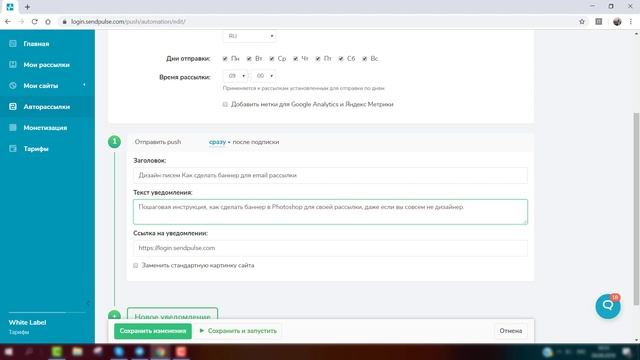The image size is (640, 360).
Task: Open a new browser tab with plus
Action: click(x=27, y=7)
